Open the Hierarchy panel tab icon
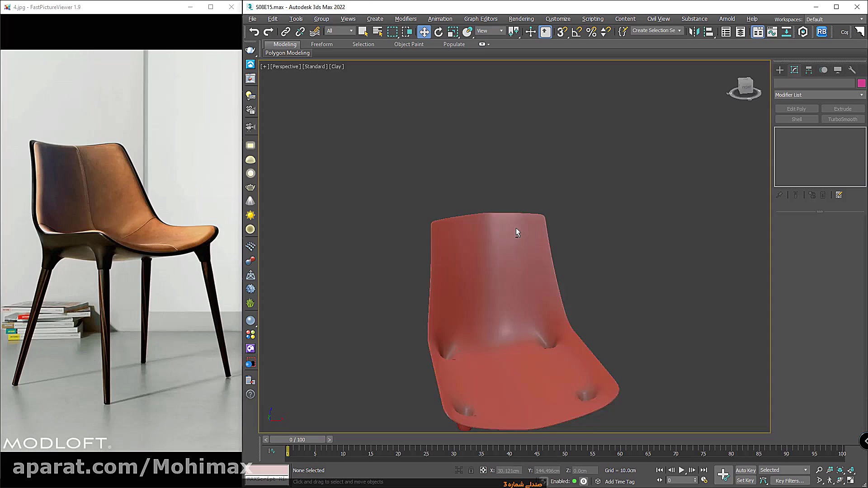The image size is (868, 488). 809,70
